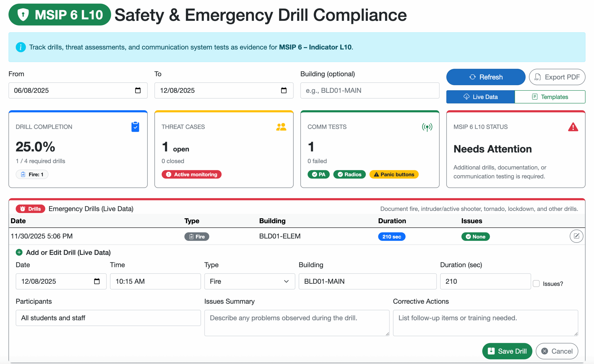The height and width of the screenshot is (364, 594).
Task: Click the Date column header
Action: (x=18, y=221)
